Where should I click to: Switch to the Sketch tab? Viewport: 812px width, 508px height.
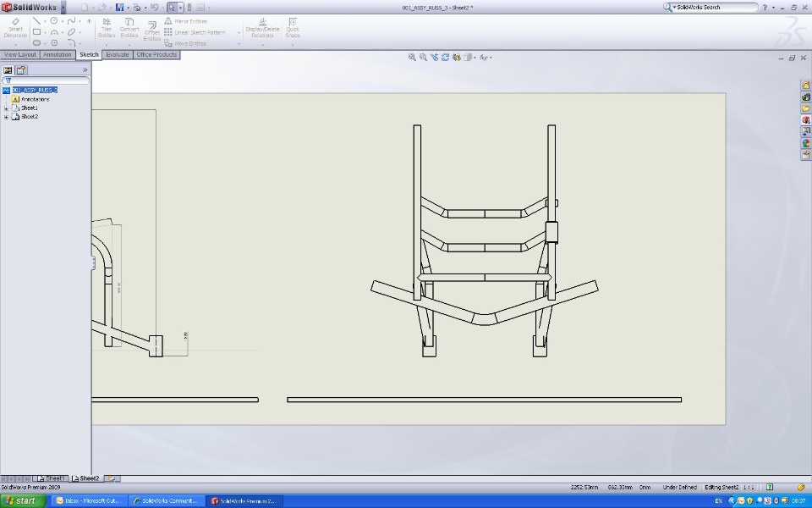(x=89, y=54)
